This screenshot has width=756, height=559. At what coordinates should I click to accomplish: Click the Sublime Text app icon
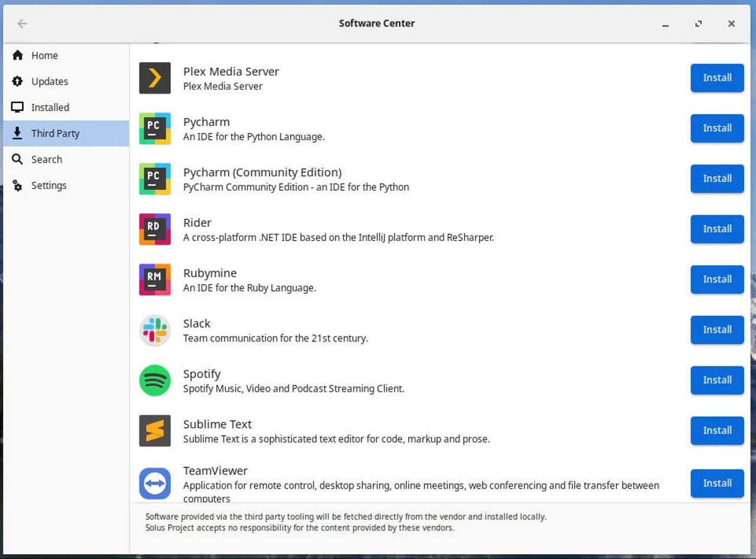pyautogui.click(x=155, y=431)
